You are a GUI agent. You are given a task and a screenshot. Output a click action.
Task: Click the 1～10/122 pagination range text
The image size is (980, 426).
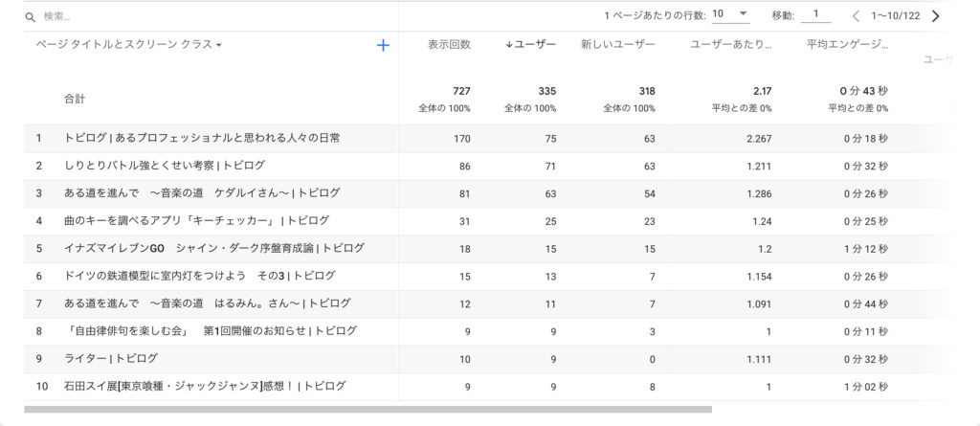(x=896, y=16)
